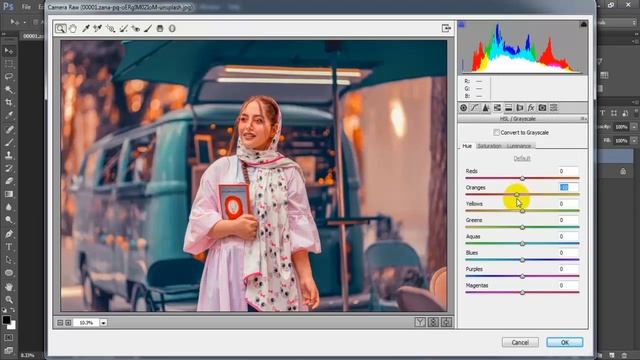Open the HSL panel flyout menu
This screenshot has height=360, width=640.
point(584,119)
